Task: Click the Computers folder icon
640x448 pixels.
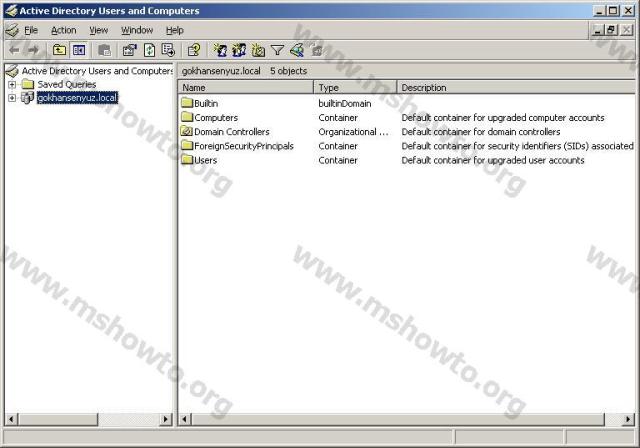Action: tap(187, 117)
